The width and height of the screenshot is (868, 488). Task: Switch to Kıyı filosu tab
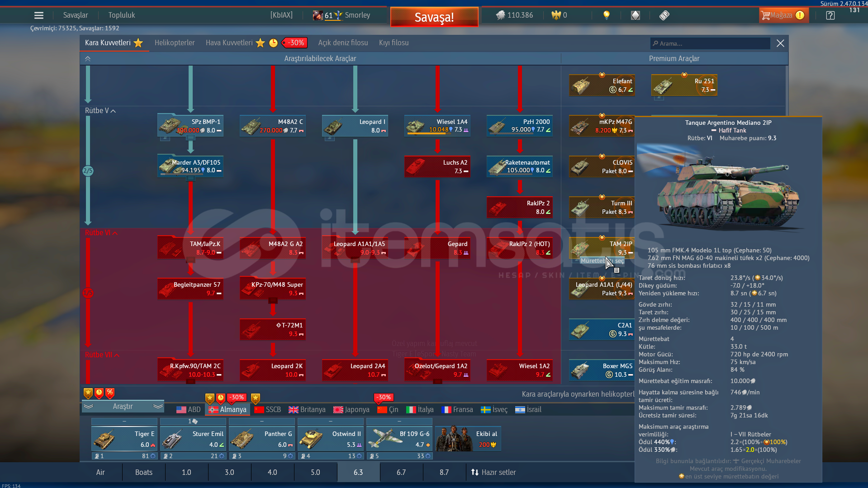[x=394, y=43]
